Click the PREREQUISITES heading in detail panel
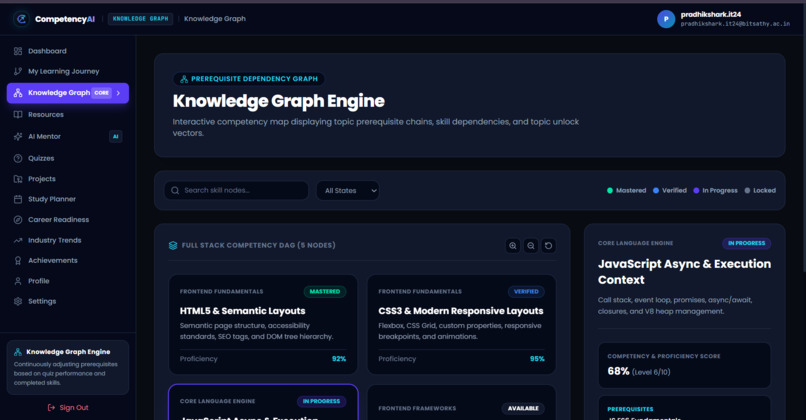 coord(630,409)
